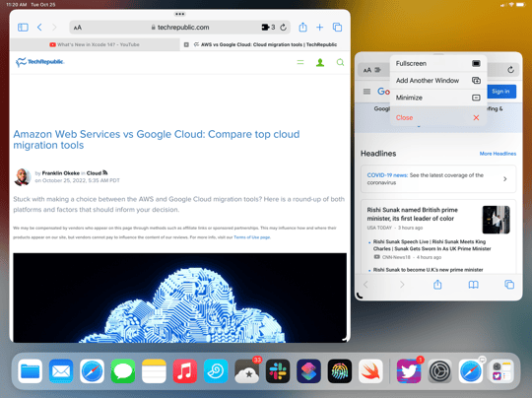This screenshot has width=532, height=398.
Task: Open extensions icon showing 3 in address bar
Action: 268,28
